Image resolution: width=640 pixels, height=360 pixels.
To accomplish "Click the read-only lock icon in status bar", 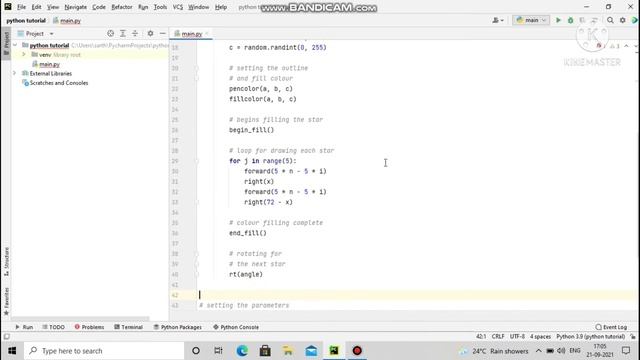I will (x=633, y=337).
